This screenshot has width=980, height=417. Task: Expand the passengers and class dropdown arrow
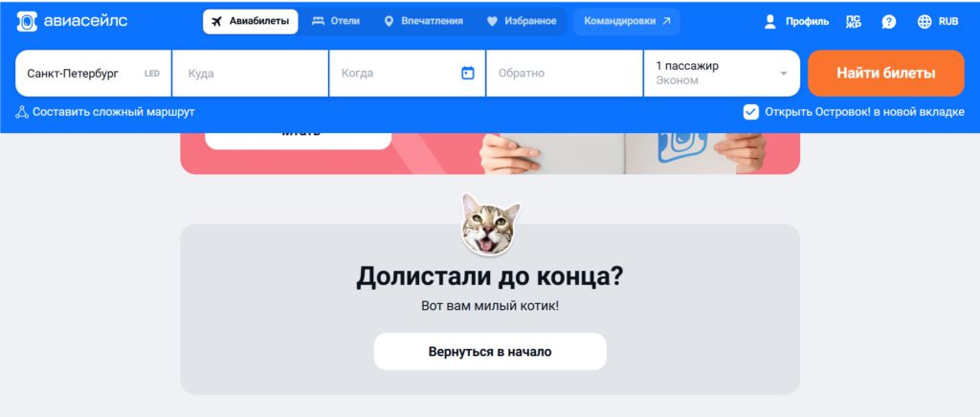783,74
